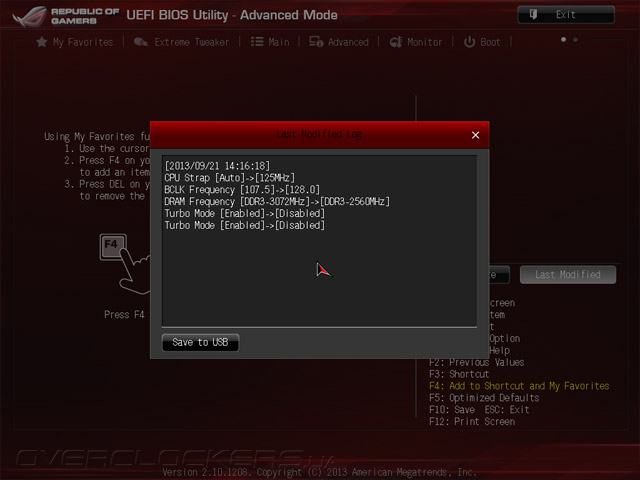640x480 pixels.
Task: Go to the Advanced tab
Action: [339, 42]
